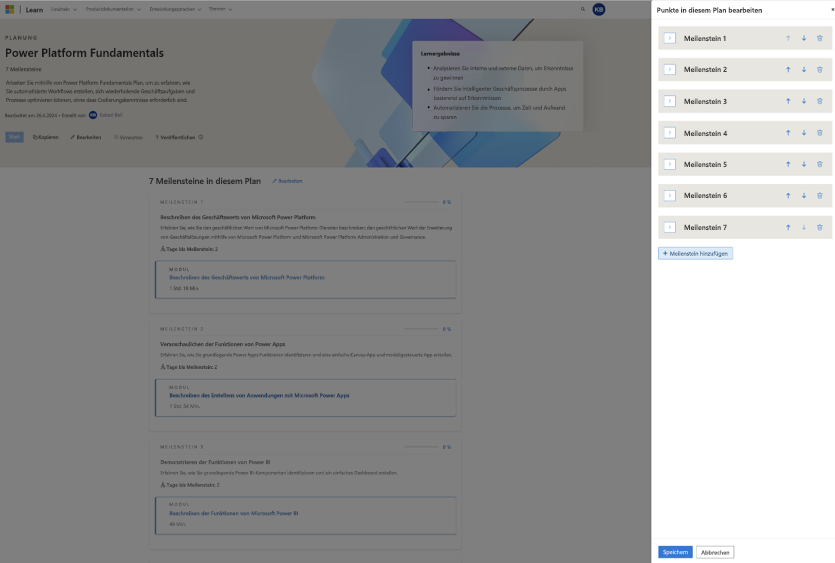The image size is (835, 563).
Task: Move Meilenstein 4 up with arrow icon
Action: pos(788,133)
